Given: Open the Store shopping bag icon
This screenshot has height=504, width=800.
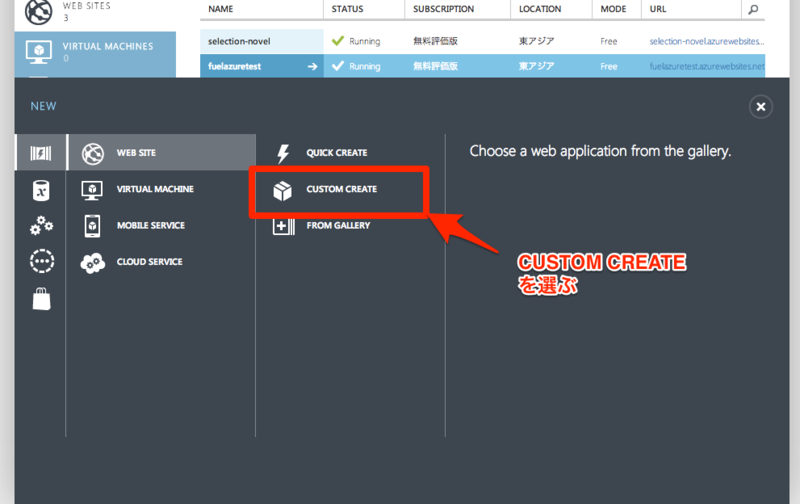Looking at the screenshot, I should pyautogui.click(x=41, y=298).
